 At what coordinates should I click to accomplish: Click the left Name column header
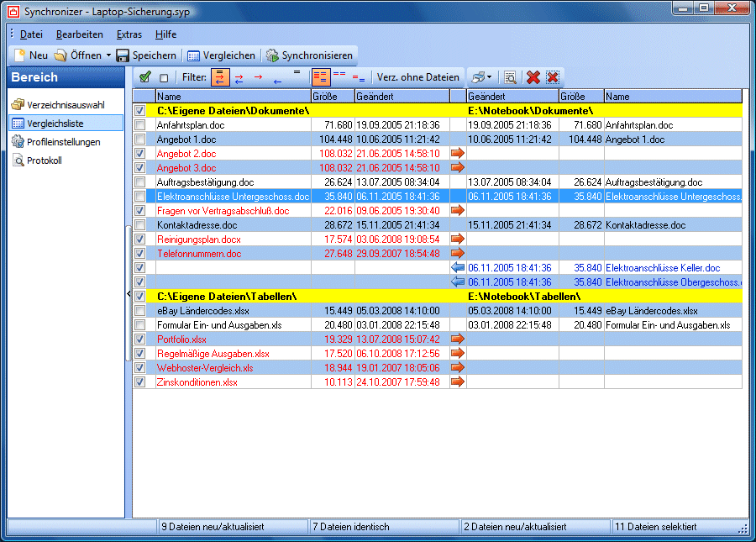[x=233, y=97]
